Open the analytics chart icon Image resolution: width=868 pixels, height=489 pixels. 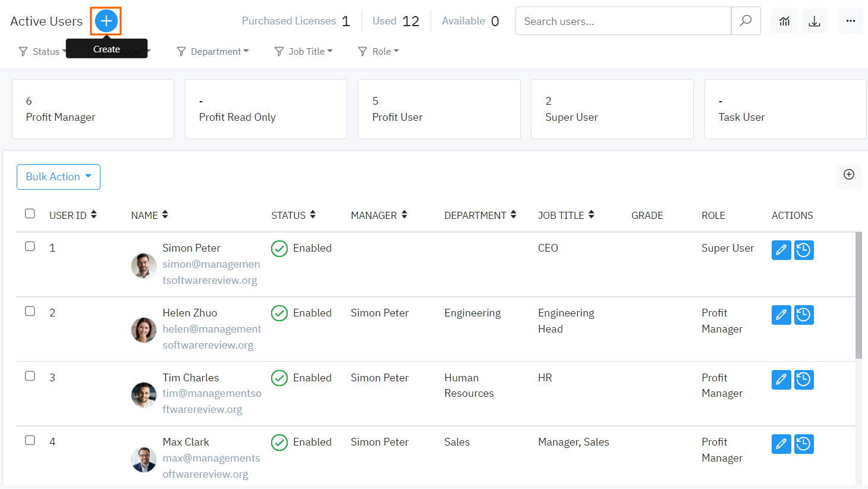pos(785,21)
